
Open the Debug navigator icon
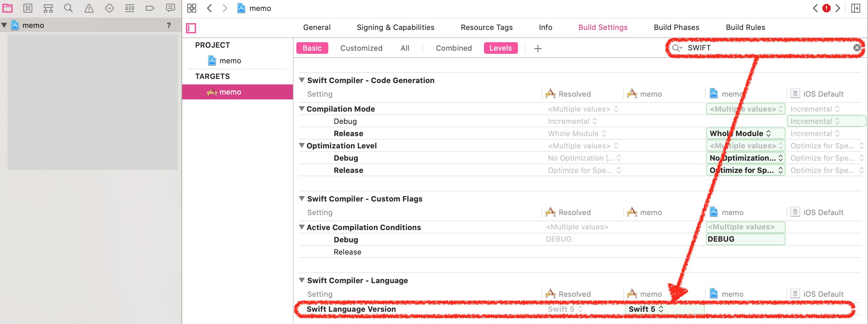coord(130,8)
